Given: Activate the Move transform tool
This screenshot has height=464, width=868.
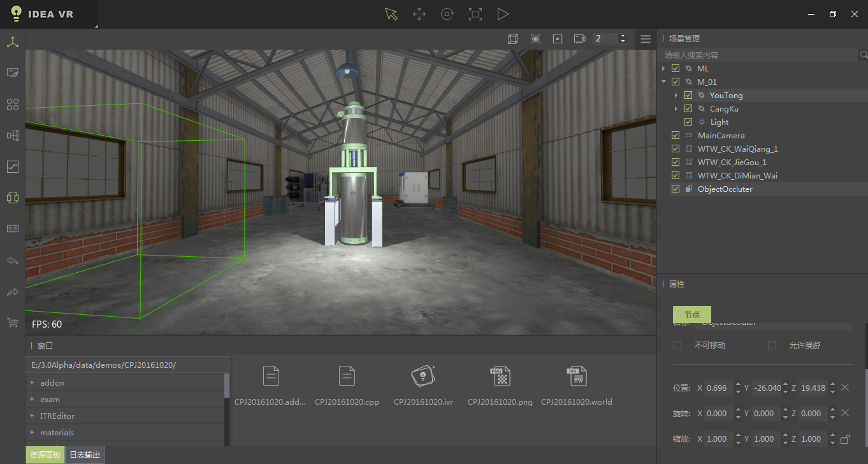Looking at the screenshot, I should pyautogui.click(x=419, y=13).
